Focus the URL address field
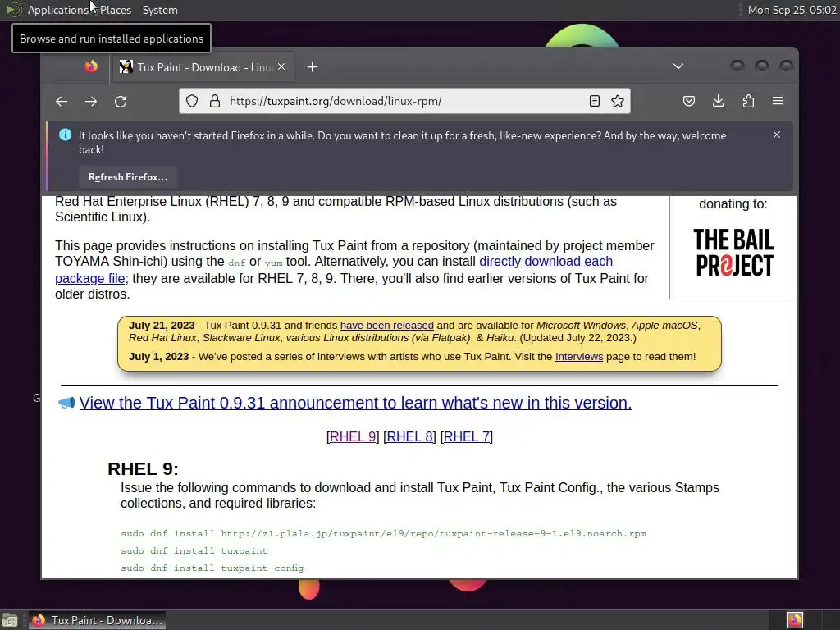Image resolution: width=840 pixels, height=630 pixels. pyautogui.click(x=404, y=101)
